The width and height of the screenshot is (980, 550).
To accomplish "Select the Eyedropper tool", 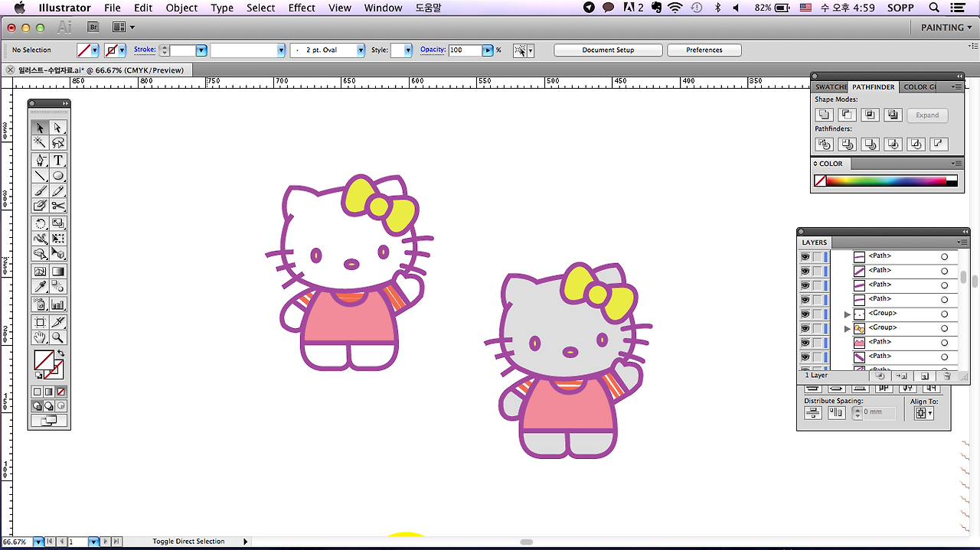I will pyautogui.click(x=41, y=287).
